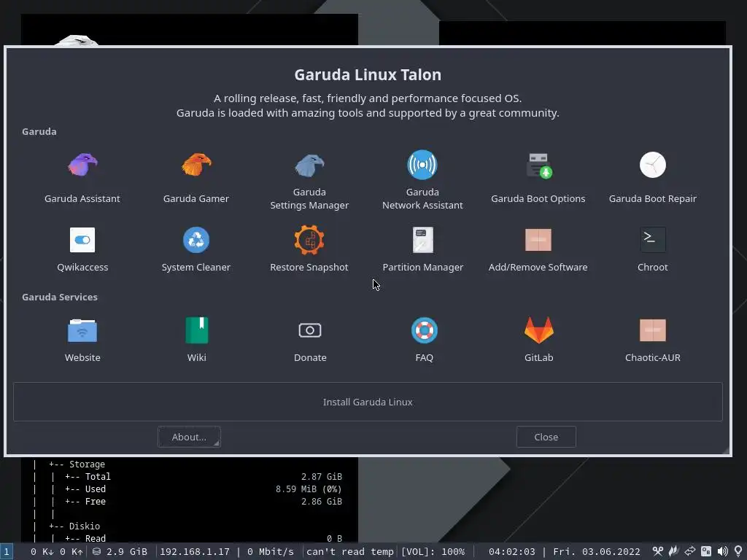
Task: Open the FAQ
Action: pos(424,340)
